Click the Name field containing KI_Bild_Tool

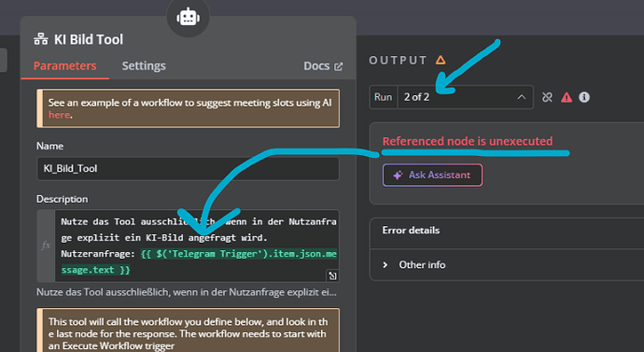189,168
